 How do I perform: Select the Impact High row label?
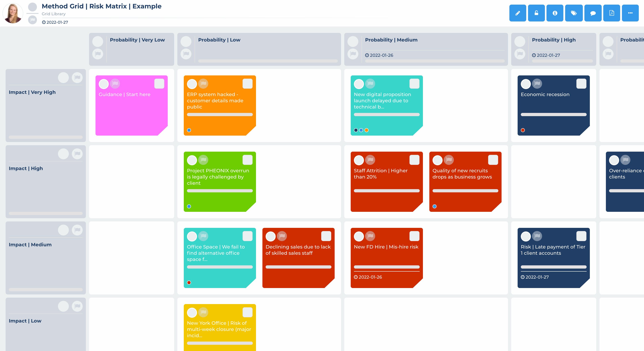coord(25,168)
